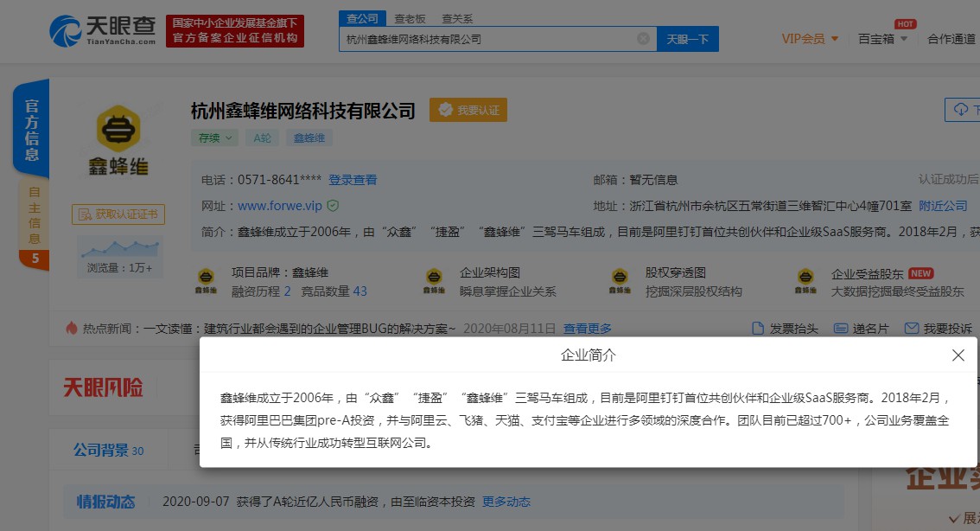Click 查看更多 news link
This screenshot has height=531, width=980.
click(x=587, y=329)
